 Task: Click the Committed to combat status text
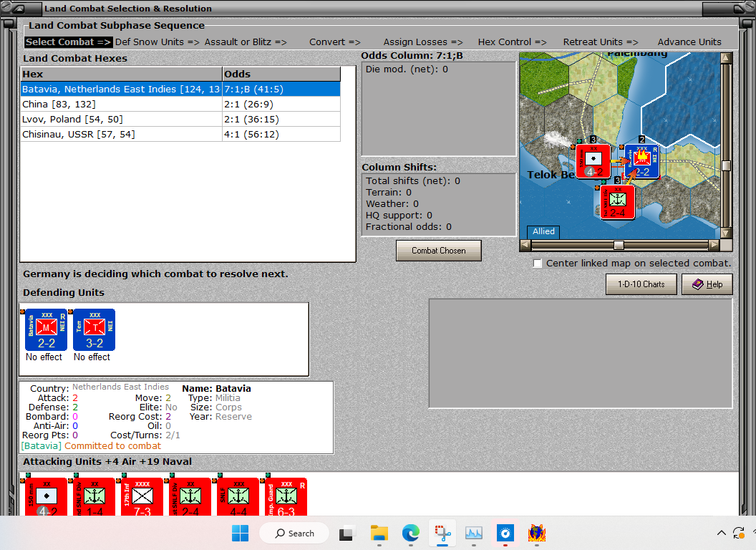click(x=112, y=446)
